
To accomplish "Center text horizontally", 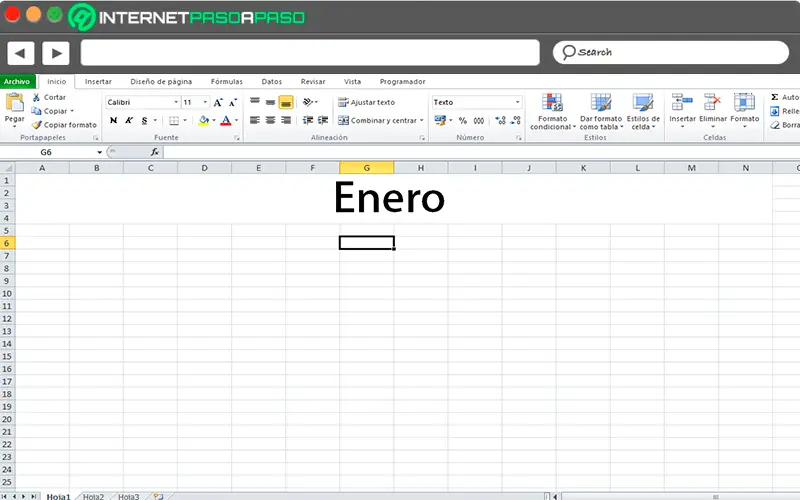I will coord(270,120).
